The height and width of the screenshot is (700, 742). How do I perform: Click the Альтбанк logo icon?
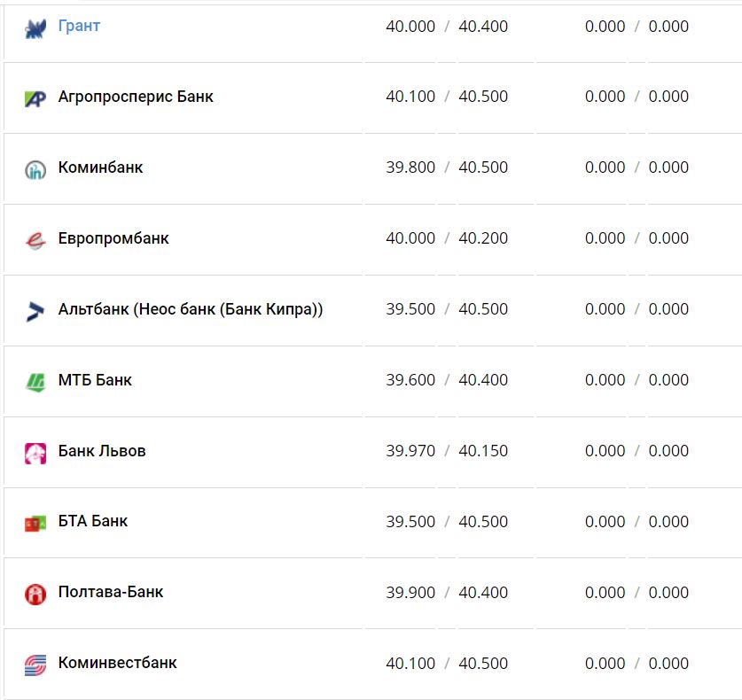point(35,311)
